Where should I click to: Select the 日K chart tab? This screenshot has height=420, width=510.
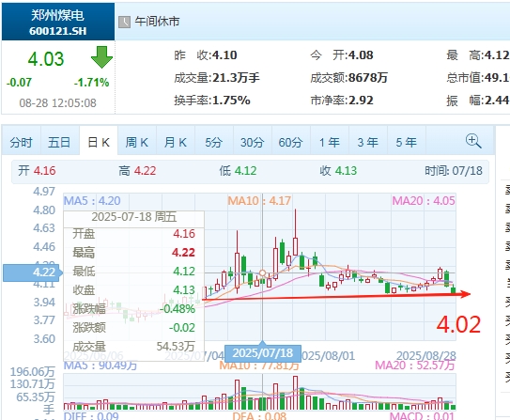pos(99,143)
